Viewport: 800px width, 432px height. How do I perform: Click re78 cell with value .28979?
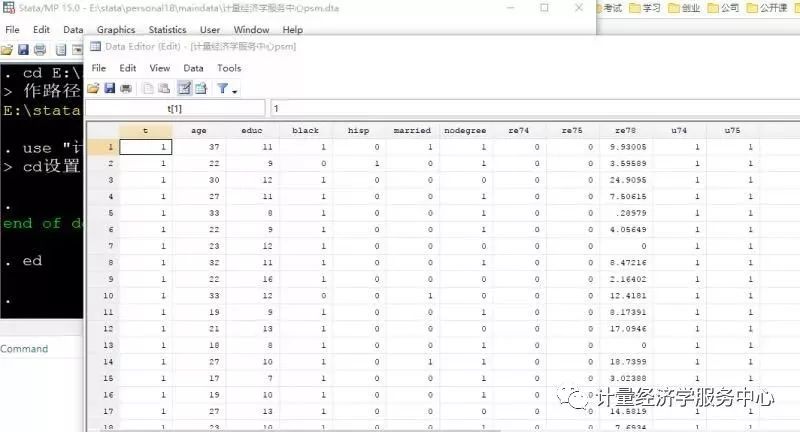tap(626, 213)
